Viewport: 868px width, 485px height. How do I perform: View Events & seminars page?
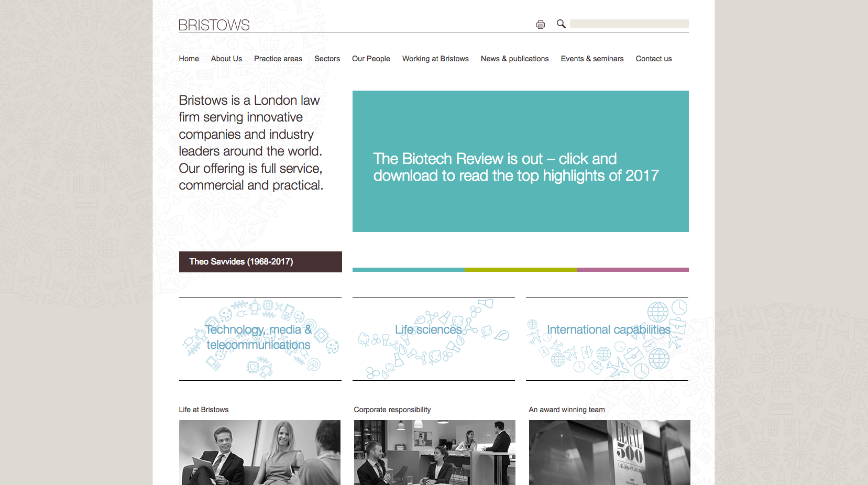(592, 59)
